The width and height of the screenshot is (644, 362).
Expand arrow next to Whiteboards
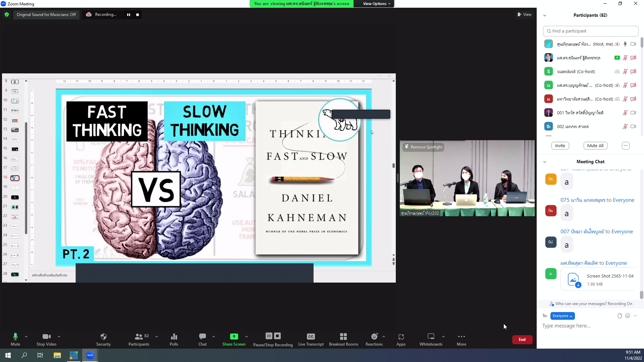tap(443, 337)
